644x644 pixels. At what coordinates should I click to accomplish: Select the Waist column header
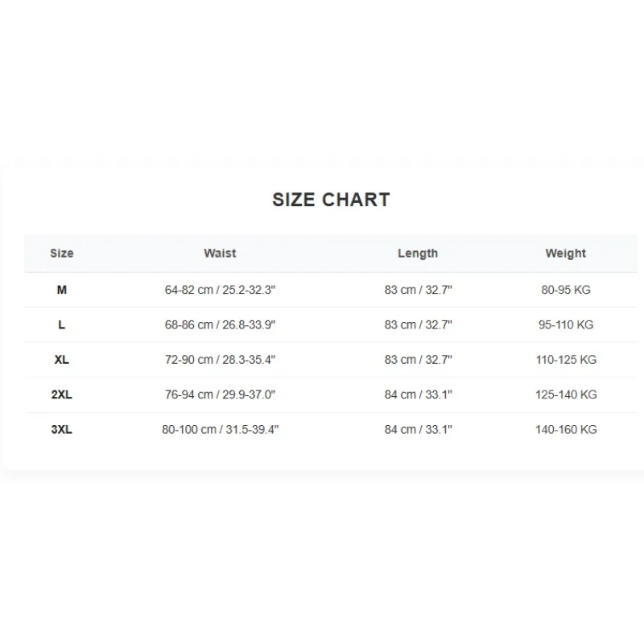[x=220, y=254]
